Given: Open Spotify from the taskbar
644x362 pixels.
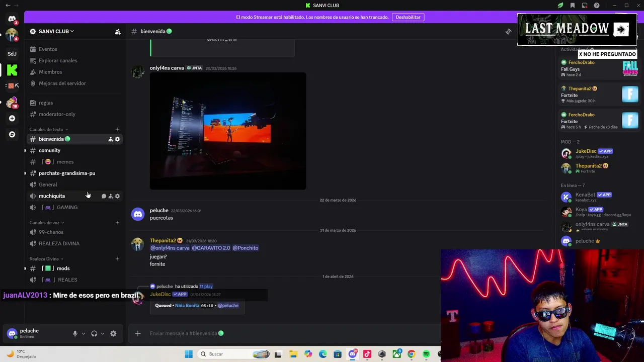Looking at the screenshot, I should [x=426, y=354].
